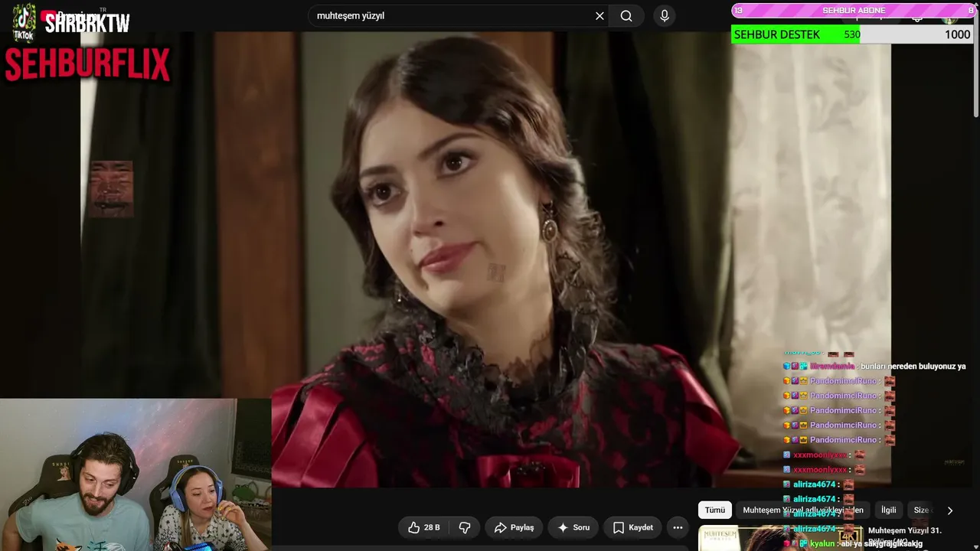The width and height of the screenshot is (980, 551).
Task: Select the İlgili filter chip
Action: click(x=889, y=510)
